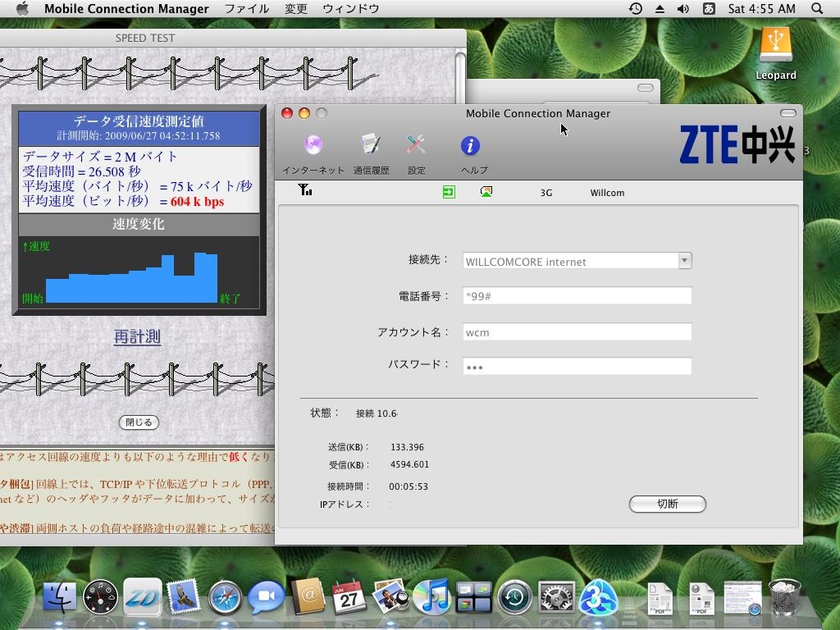This screenshot has width=840, height=630.
Task: Click the 3G network type label
Action: pos(546,193)
